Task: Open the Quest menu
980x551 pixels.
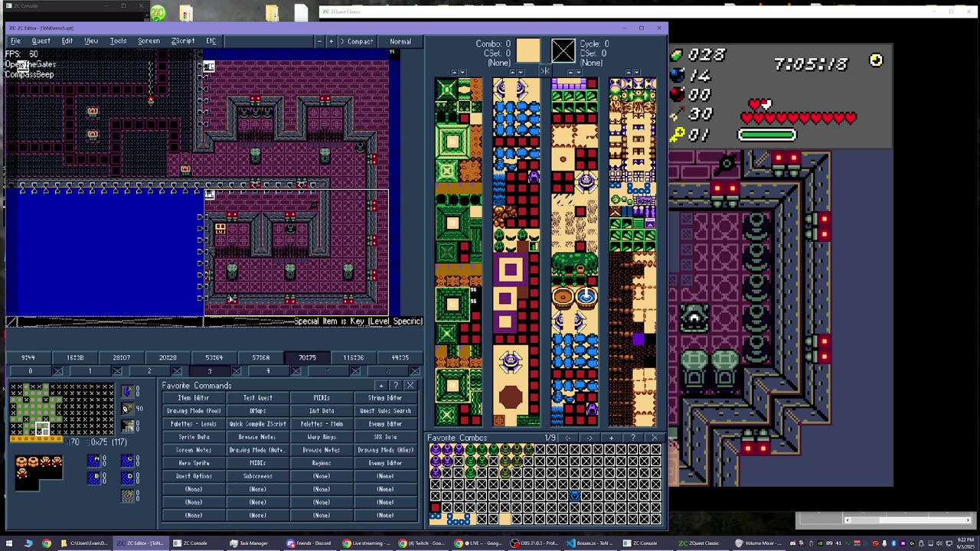Action: coord(41,41)
